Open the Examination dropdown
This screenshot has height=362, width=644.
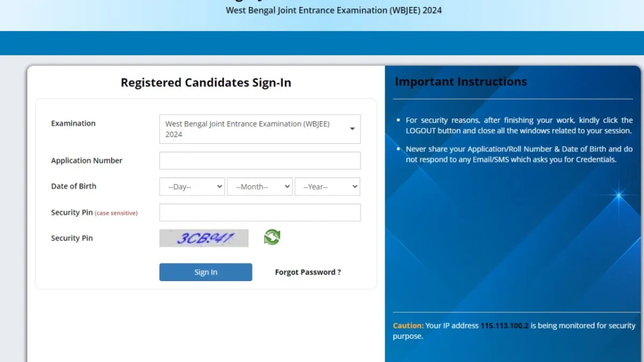click(x=260, y=129)
